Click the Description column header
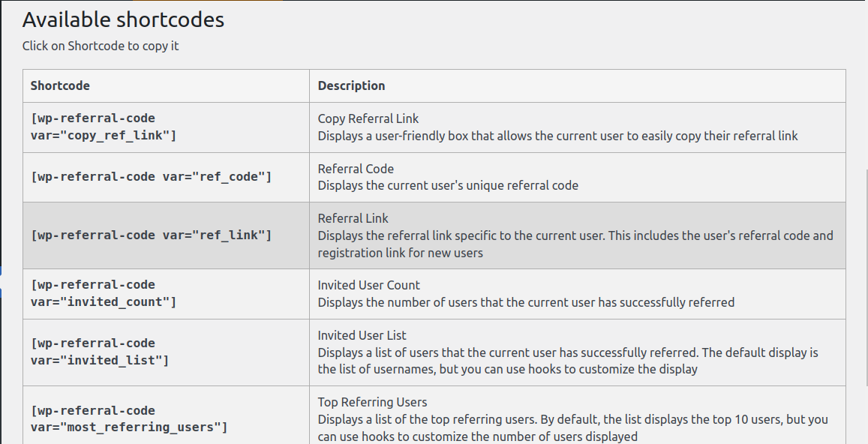The image size is (868, 444). pyautogui.click(x=351, y=85)
